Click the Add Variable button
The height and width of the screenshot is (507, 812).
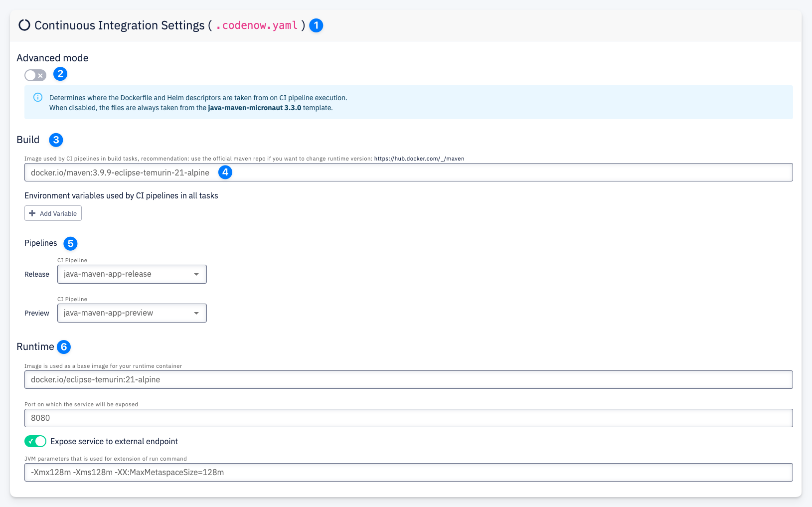click(53, 213)
